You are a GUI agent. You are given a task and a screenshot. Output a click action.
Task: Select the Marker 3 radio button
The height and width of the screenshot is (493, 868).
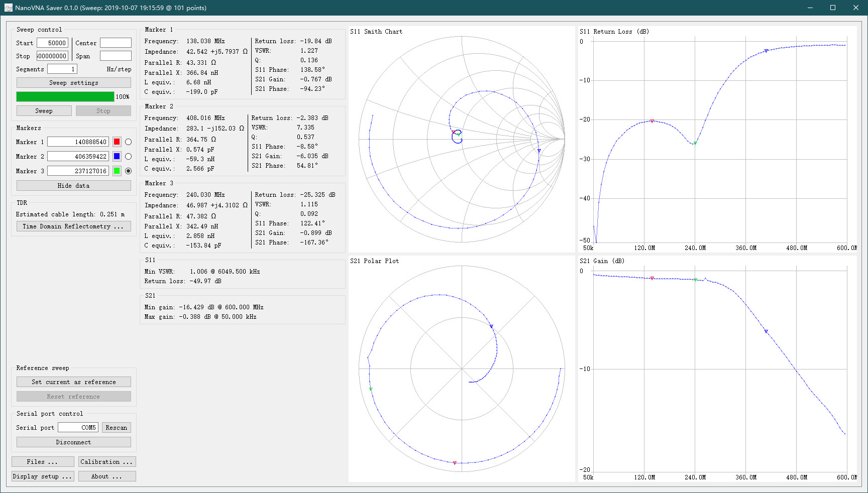128,171
